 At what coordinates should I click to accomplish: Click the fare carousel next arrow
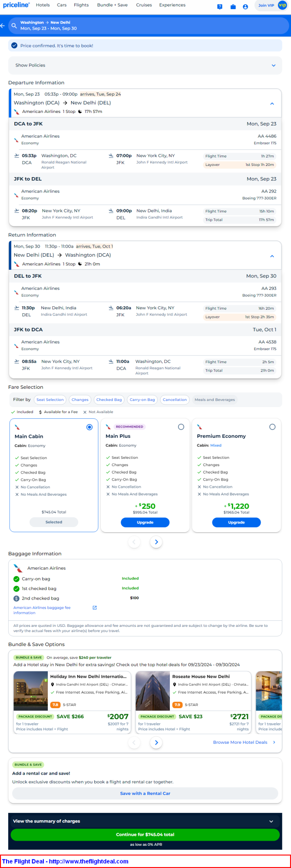coord(156,542)
